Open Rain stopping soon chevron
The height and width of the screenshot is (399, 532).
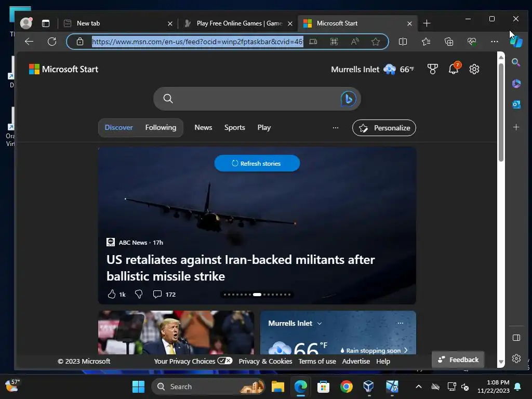click(x=405, y=351)
